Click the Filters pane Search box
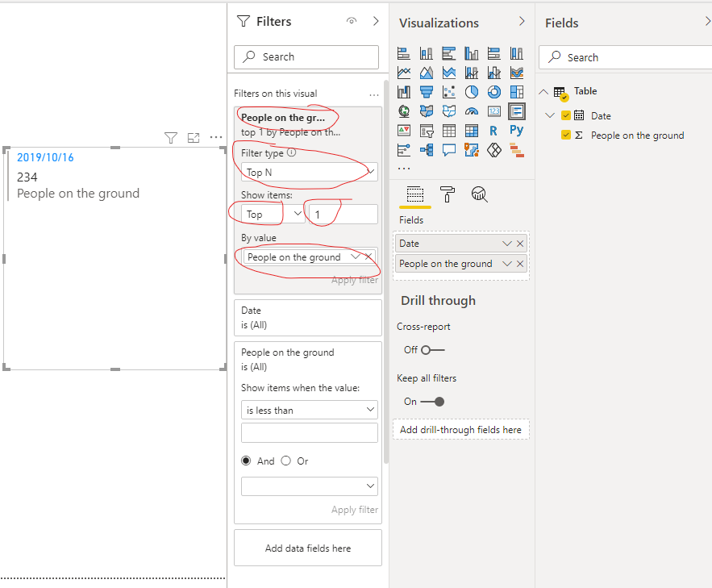The image size is (712, 588). point(306,56)
